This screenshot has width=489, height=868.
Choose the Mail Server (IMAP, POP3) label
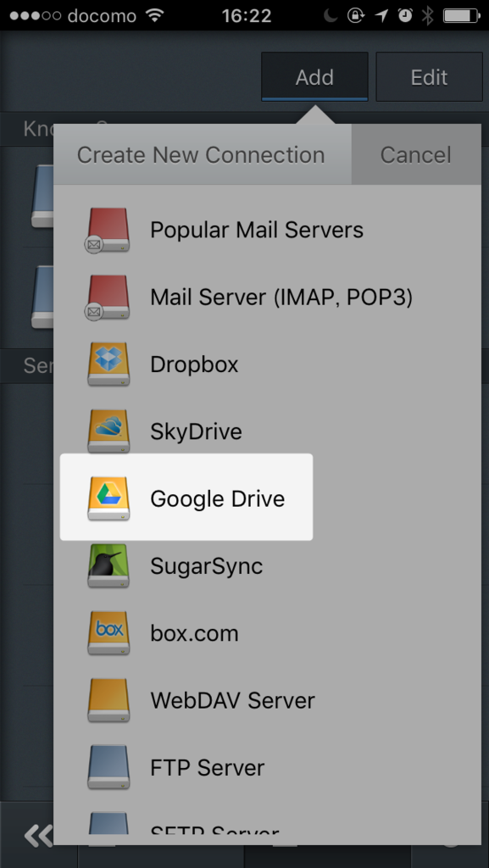coord(281,298)
